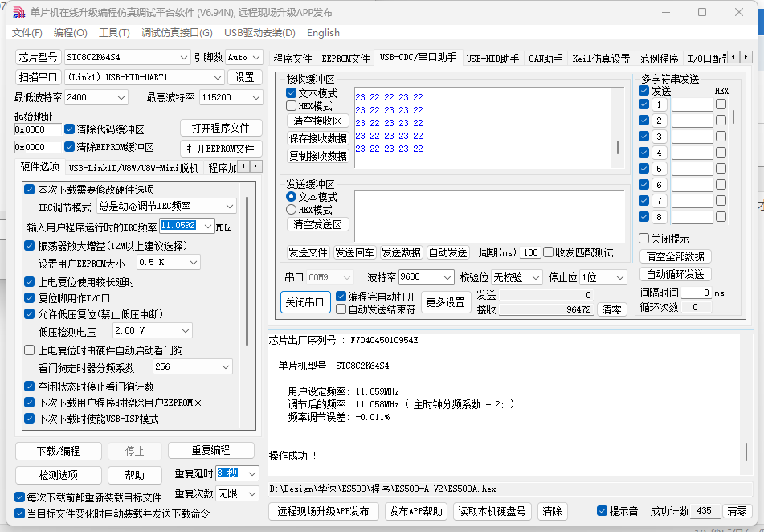Expand the USB-HID-UART1 port dropdown
The width and height of the screenshot is (764, 532).
[x=218, y=77]
